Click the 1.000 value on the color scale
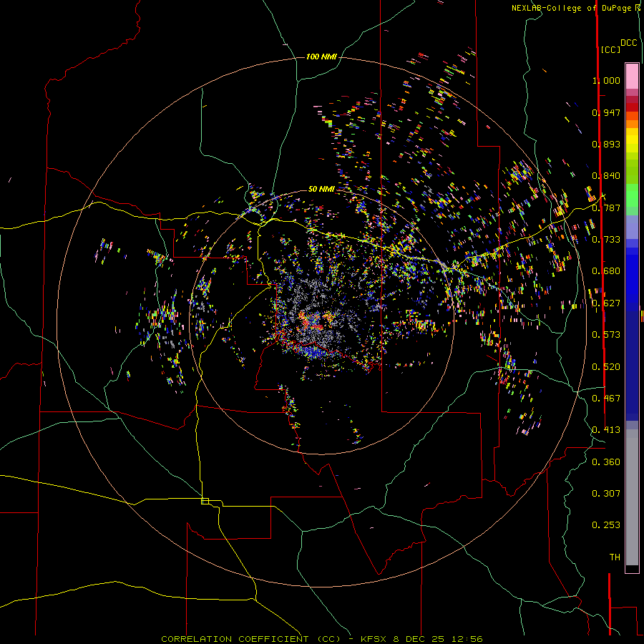Screen dimensions: 644x644 click(606, 80)
